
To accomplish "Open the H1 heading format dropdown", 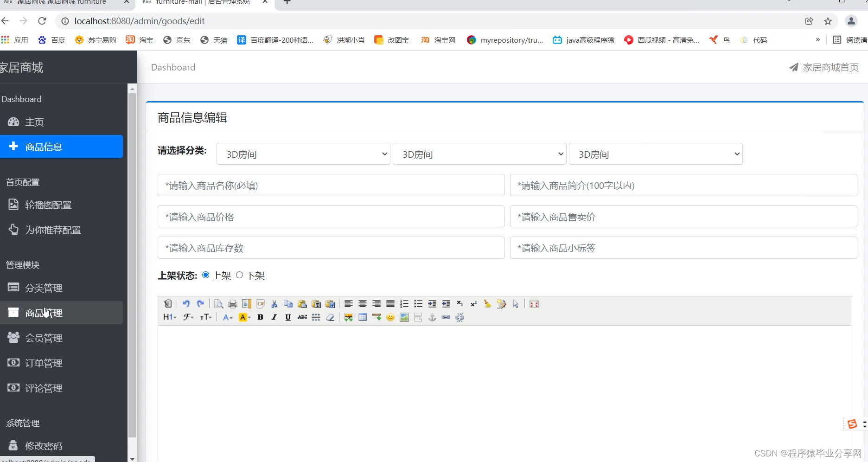I will [170, 317].
